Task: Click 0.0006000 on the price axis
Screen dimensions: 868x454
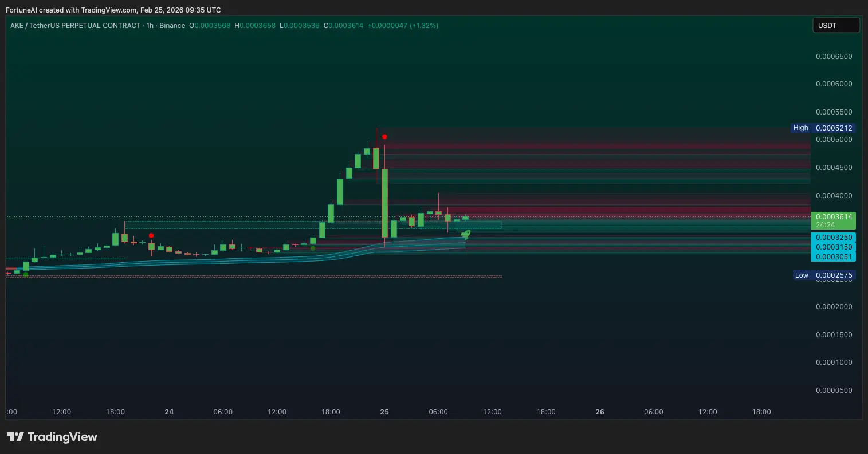Action: 834,84
